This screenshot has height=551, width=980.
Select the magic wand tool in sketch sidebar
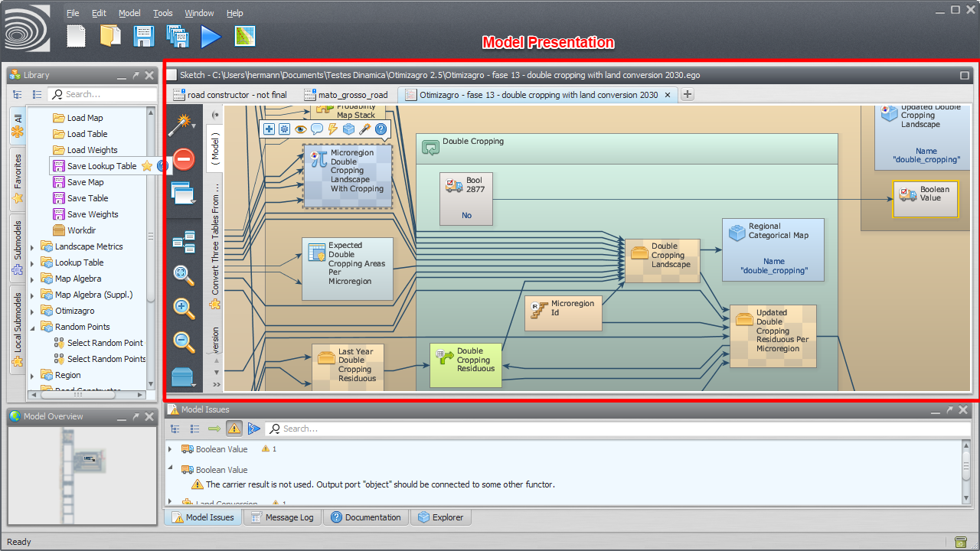[181, 122]
